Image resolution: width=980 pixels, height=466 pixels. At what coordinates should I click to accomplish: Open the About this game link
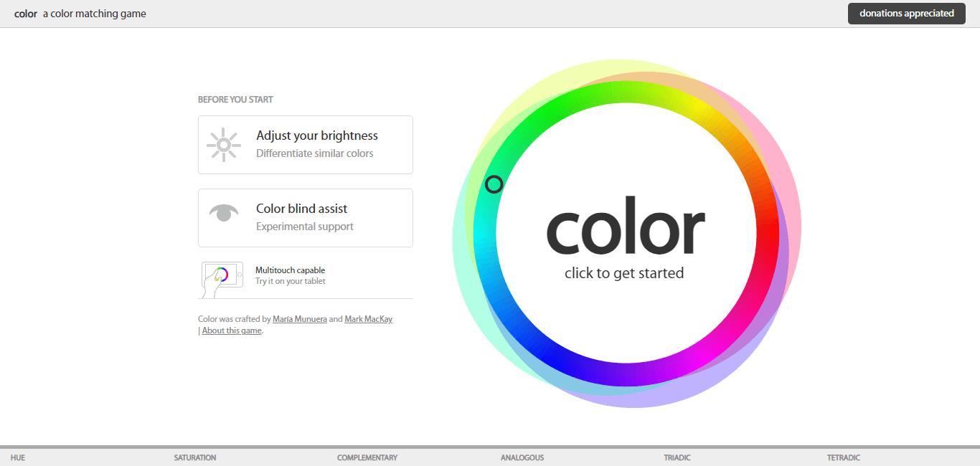pos(231,330)
